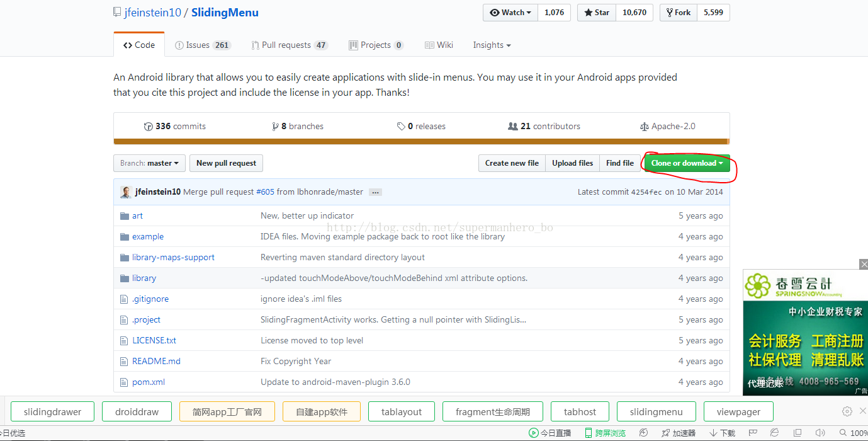Open commit message 'New, better up indicator'
The width and height of the screenshot is (868, 441).
click(x=307, y=215)
